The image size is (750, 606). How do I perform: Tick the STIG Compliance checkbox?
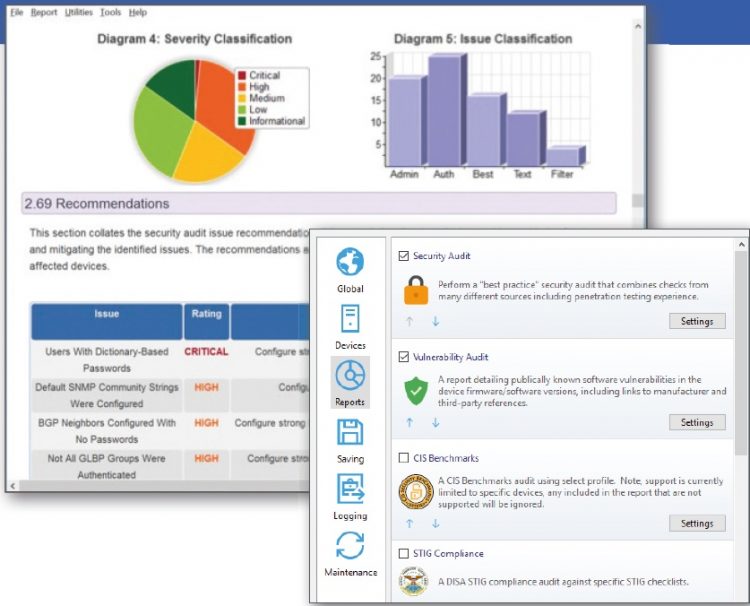point(404,553)
